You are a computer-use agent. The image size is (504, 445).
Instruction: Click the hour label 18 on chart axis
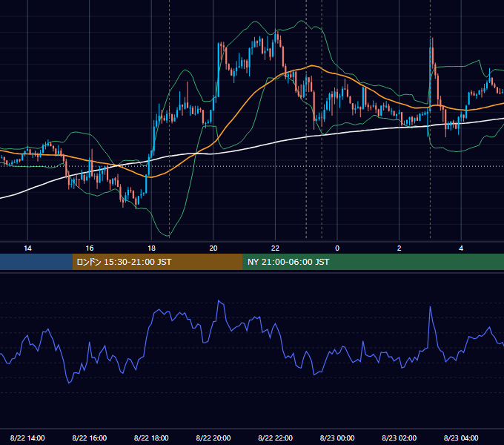click(151, 248)
